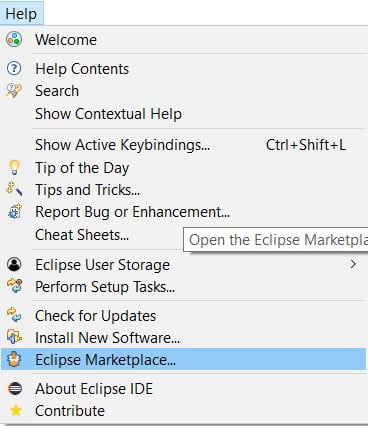Open Eclipse Marketplace menu item

(x=183, y=359)
